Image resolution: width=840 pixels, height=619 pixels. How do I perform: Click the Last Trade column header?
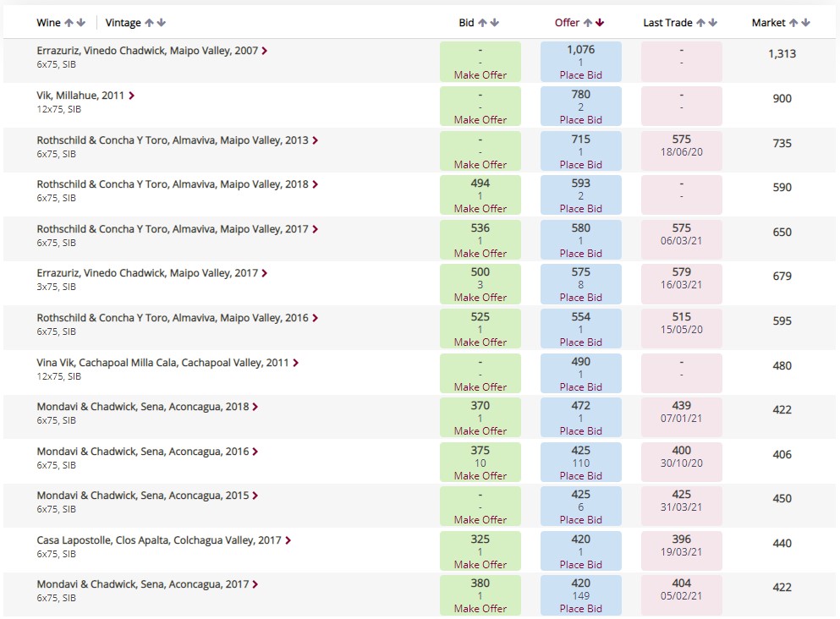667,23
